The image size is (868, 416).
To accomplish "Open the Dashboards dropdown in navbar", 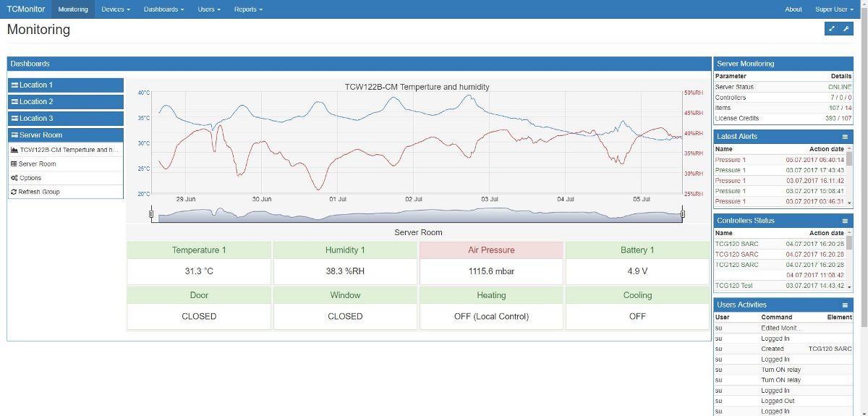I will (x=163, y=9).
